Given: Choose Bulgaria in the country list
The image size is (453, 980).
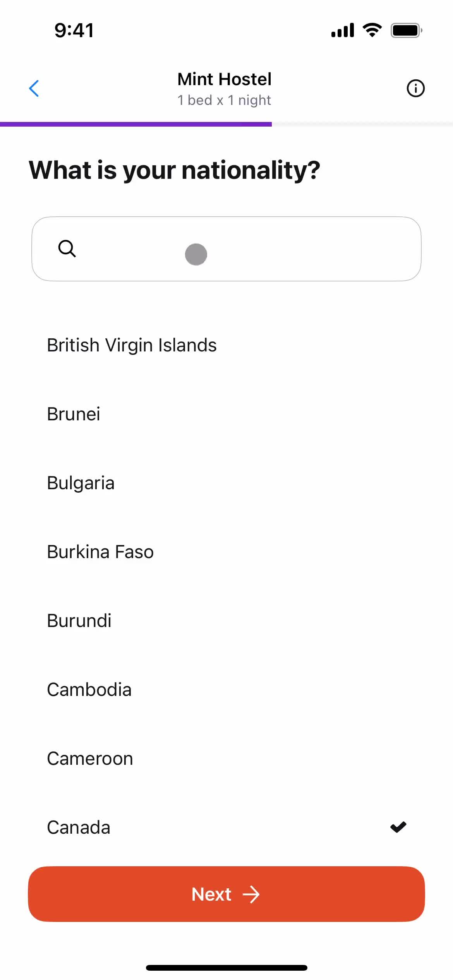Looking at the screenshot, I should click(x=226, y=483).
